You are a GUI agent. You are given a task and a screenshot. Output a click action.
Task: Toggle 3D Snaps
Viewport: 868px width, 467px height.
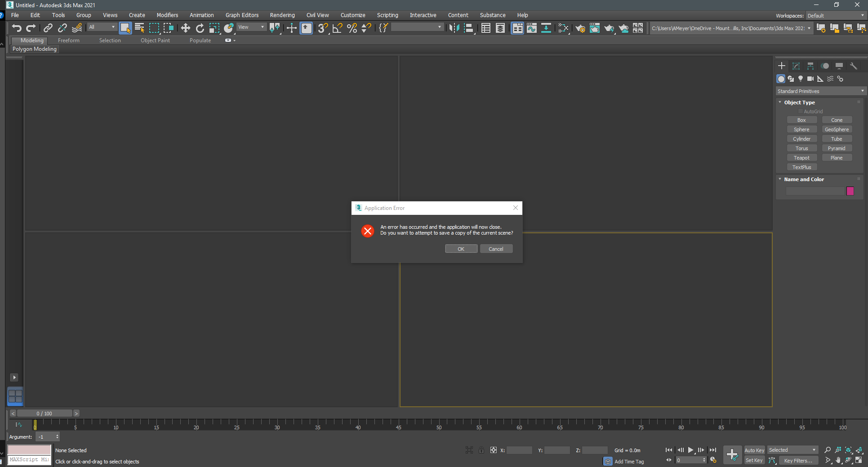pyautogui.click(x=323, y=28)
